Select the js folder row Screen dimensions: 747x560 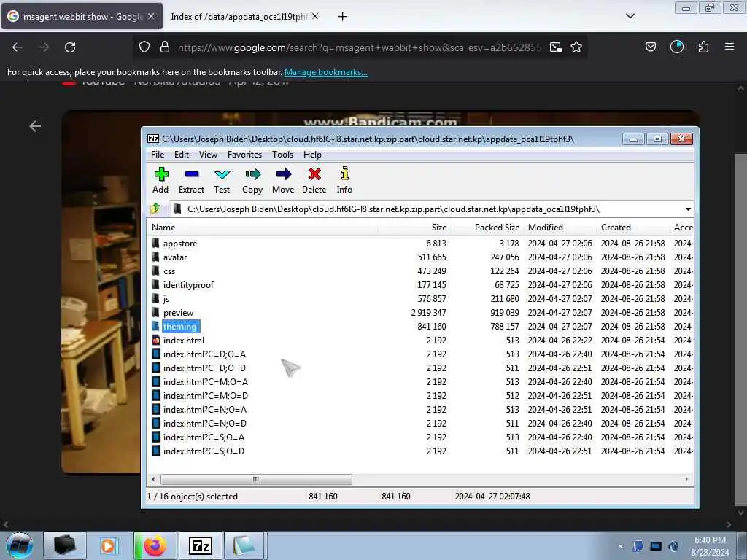pos(166,298)
